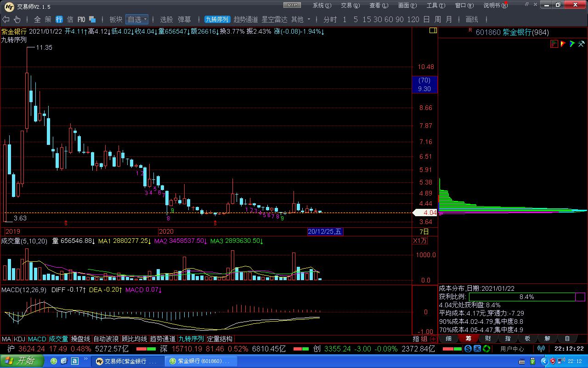Click the green circular status icon
This screenshot has width=588, height=368.
click(486, 349)
